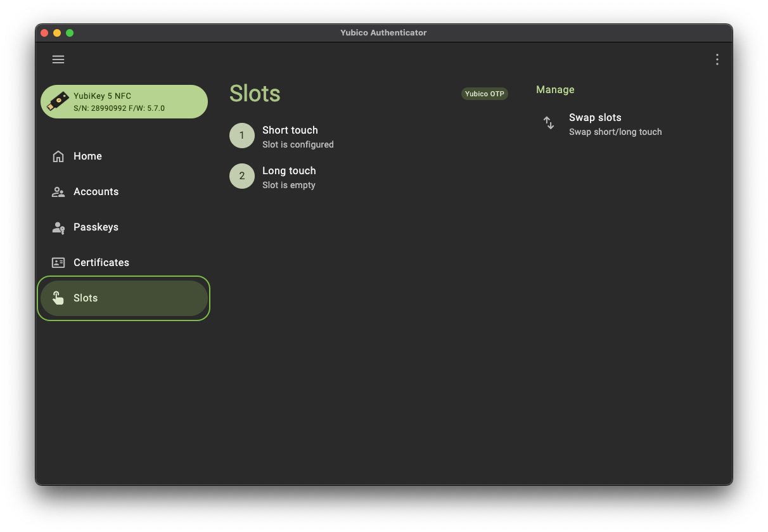768x532 pixels.
Task: Click Swap slots action
Action: [627, 124]
